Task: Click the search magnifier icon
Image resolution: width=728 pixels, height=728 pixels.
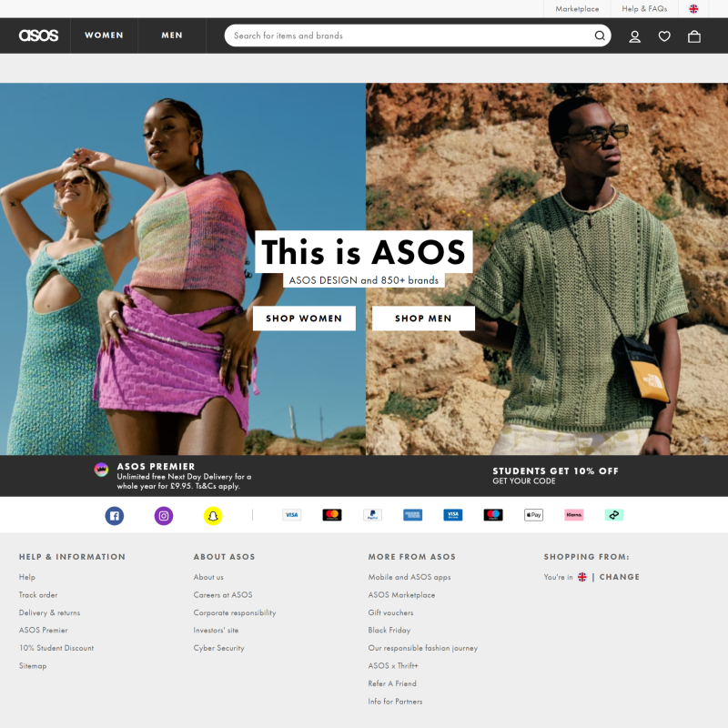Action: (x=600, y=35)
